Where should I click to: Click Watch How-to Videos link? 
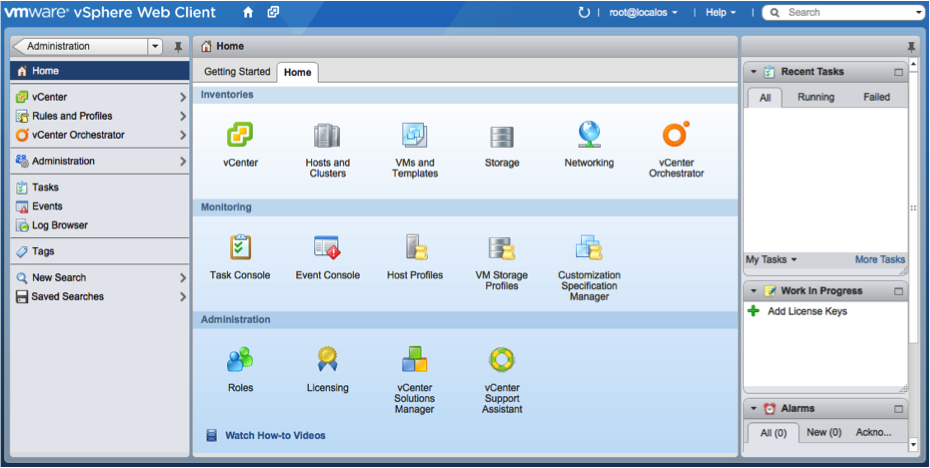point(275,435)
